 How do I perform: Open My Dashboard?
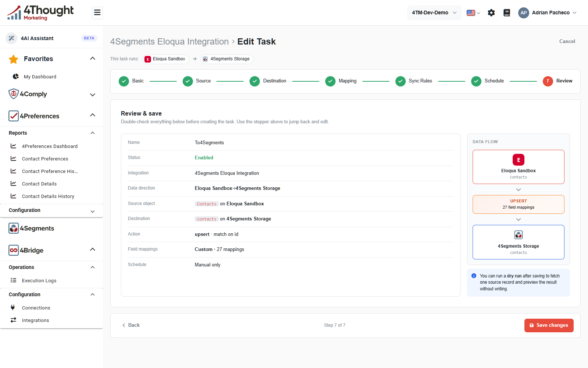(40, 77)
